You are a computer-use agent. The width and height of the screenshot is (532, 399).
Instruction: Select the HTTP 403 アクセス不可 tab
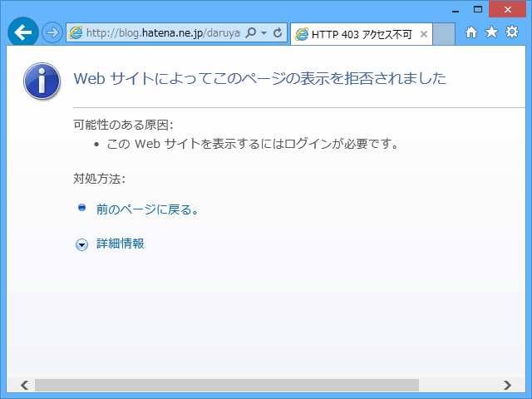[361, 34]
